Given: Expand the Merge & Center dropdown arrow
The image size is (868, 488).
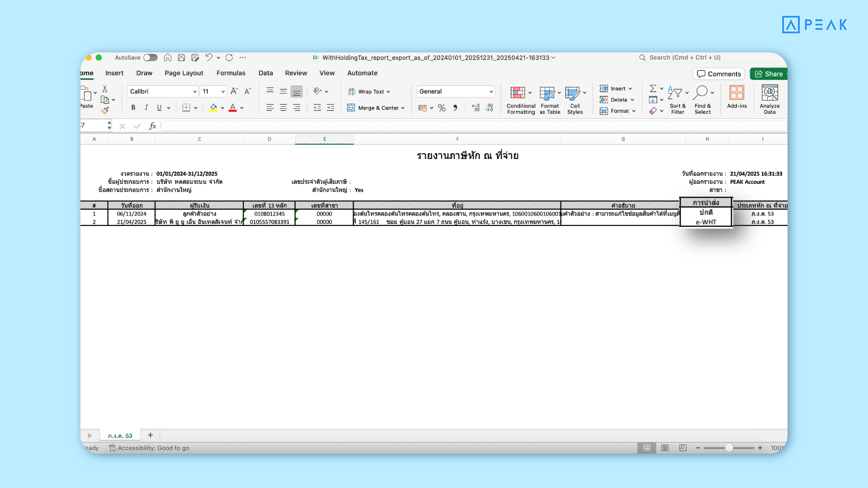Looking at the screenshot, I should click(x=403, y=108).
